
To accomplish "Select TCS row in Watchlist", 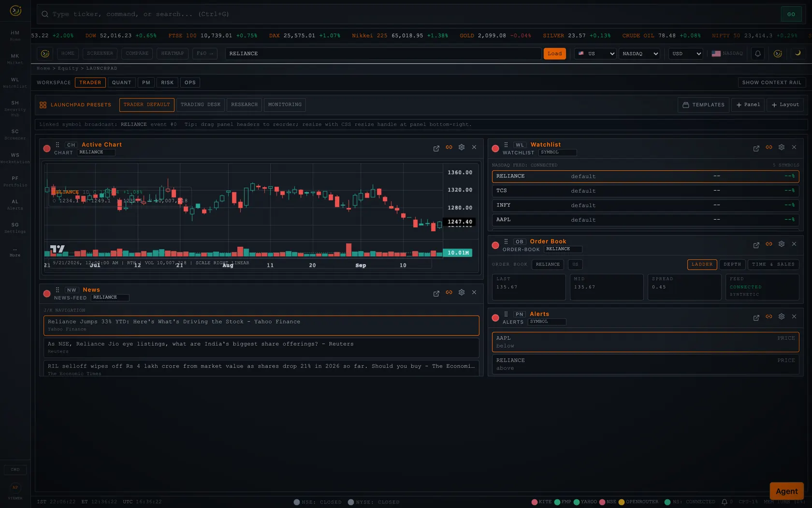I will tap(645, 191).
